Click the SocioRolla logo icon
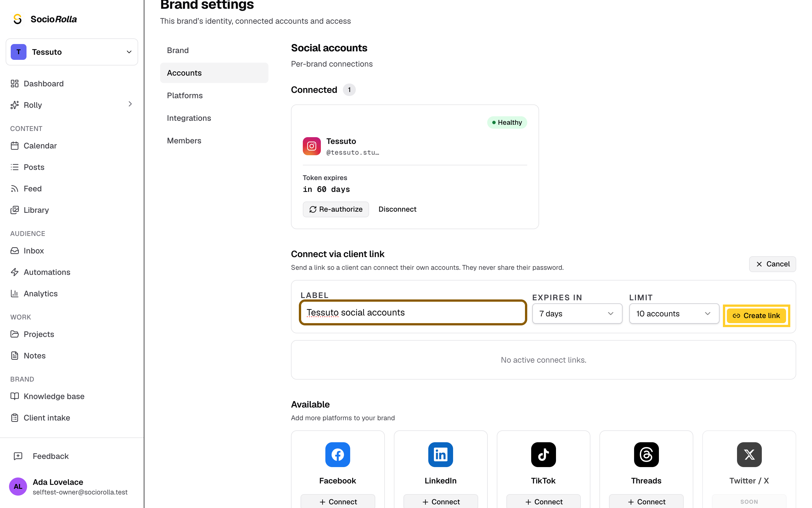Screen dimensions: 812x508 click(x=17, y=19)
